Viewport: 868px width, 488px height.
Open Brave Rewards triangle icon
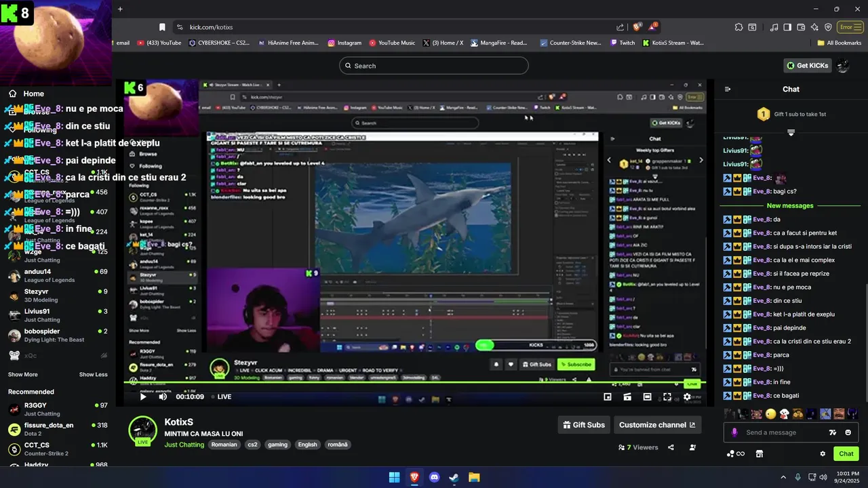pyautogui.click(x=652, y=27)
